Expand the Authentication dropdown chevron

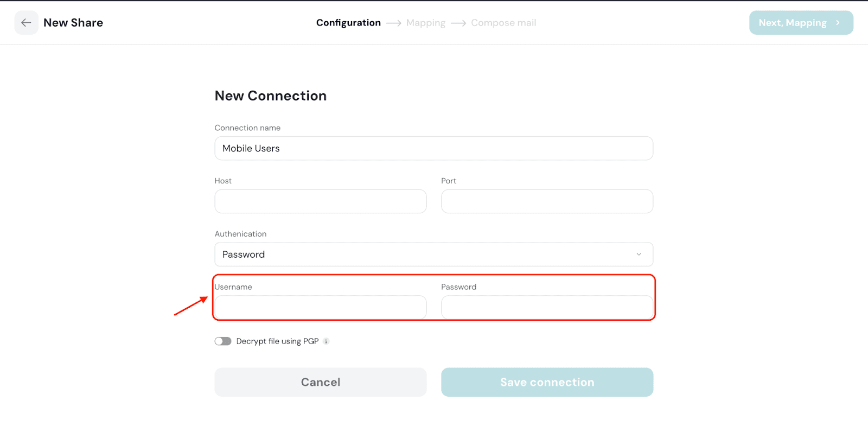[x=639, y=255]
